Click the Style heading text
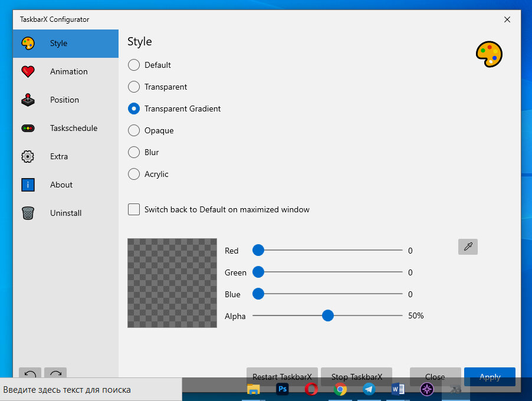 coord(140,42)
